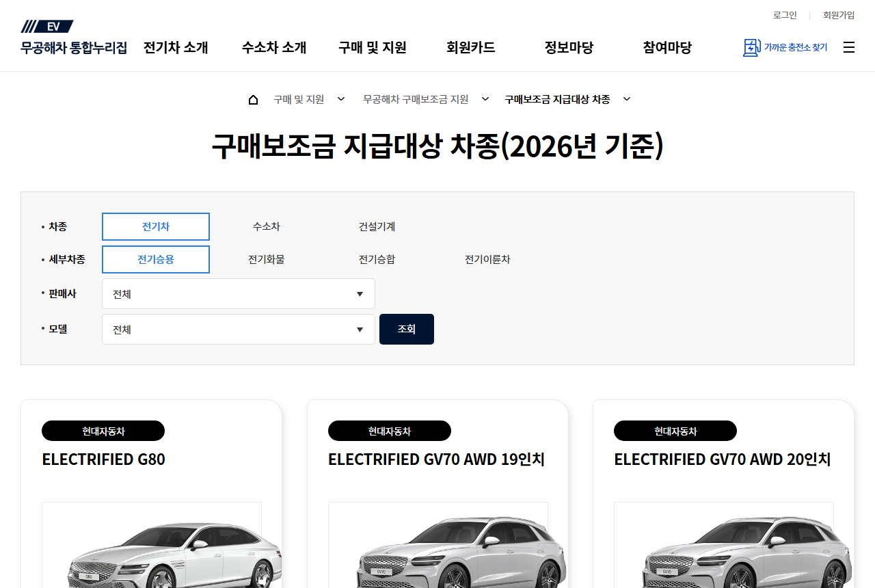Open the 구매 및 지원 nav menu
This screenshot has height=588, width=875.
(x=373, y=47)
